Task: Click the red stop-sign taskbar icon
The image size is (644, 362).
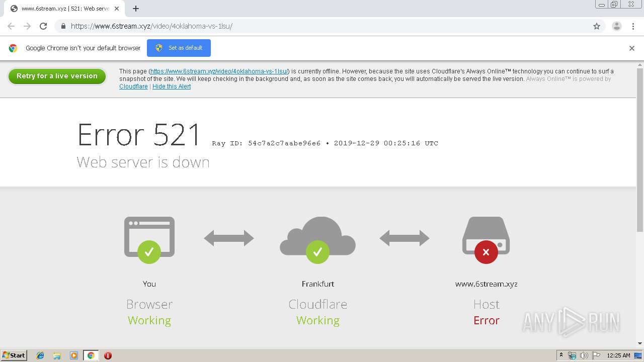Action: click(x=108, y=355)
